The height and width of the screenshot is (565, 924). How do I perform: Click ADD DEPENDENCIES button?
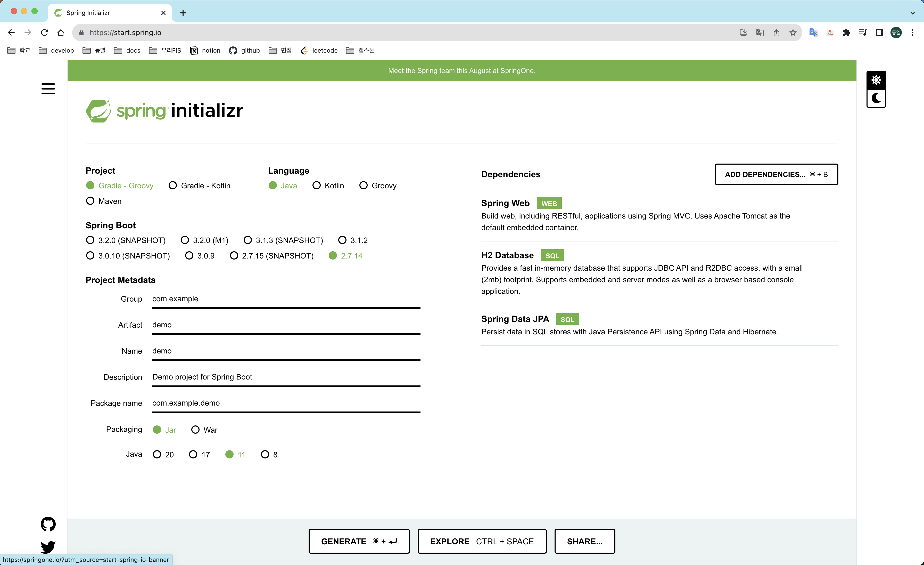coord(776,174)
